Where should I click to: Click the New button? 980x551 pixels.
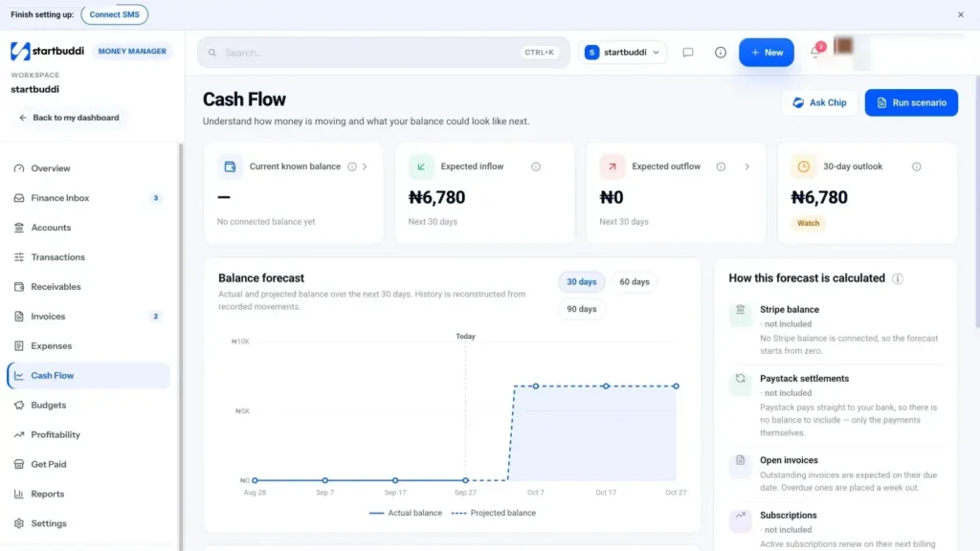pos(767,53)
